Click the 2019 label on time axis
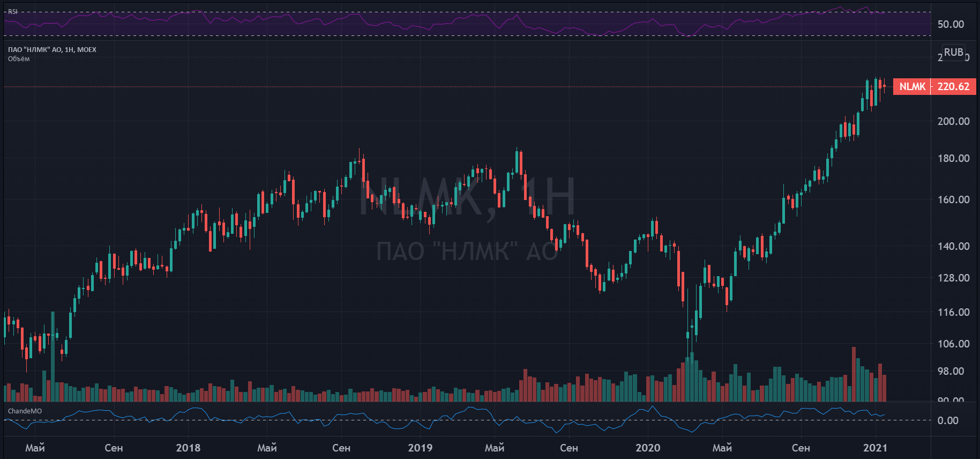980x459 pixels. click(420, 448)
